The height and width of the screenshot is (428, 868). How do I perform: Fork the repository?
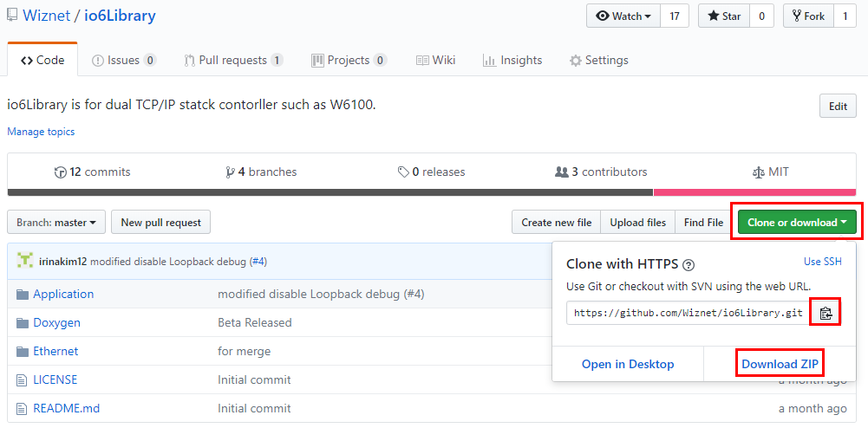pyautogui.click(x=808, y=16)
